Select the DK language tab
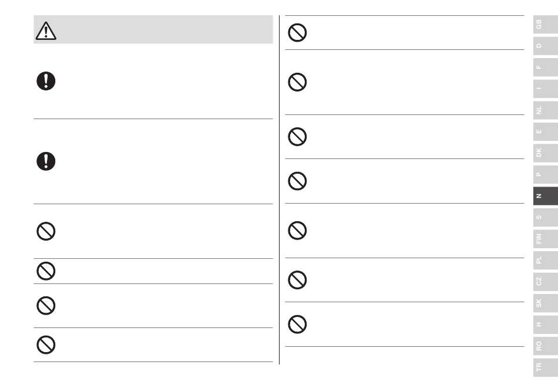The image size is (558, 392). coord(545,153)
